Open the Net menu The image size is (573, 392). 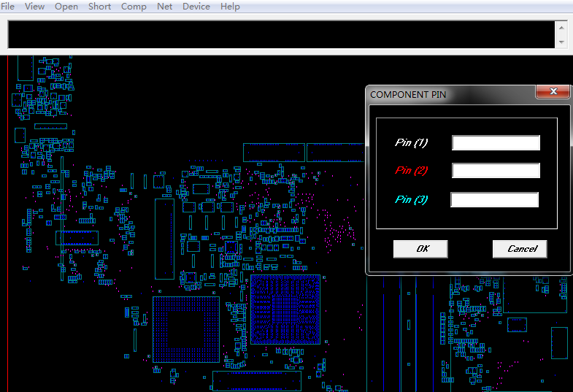click(164, 7)
